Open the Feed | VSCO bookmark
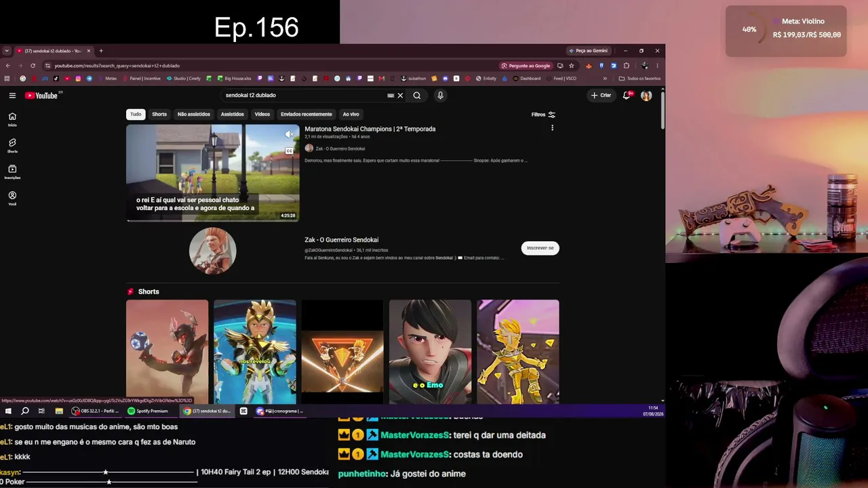 tap(561, 79)
